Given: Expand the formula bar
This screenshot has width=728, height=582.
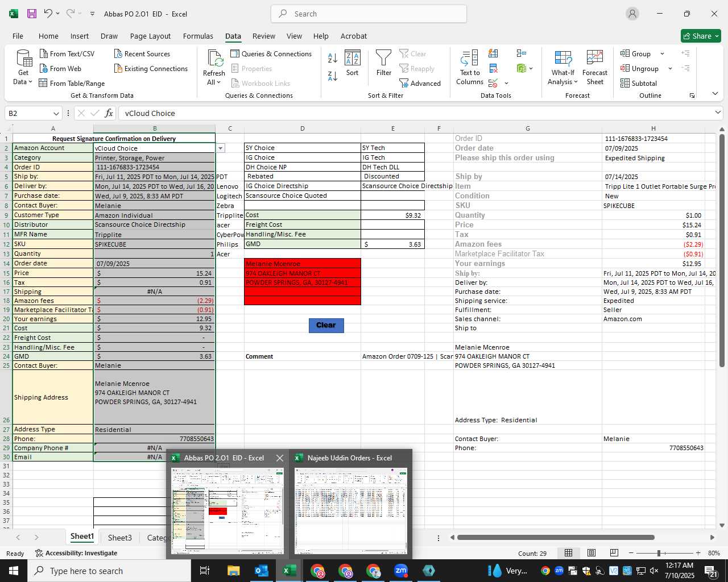Looking at the screenshot, I should [718, 113].
